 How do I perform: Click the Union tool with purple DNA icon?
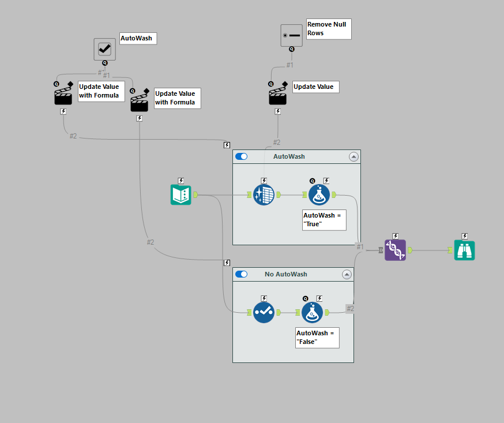(x=395, y=250)
